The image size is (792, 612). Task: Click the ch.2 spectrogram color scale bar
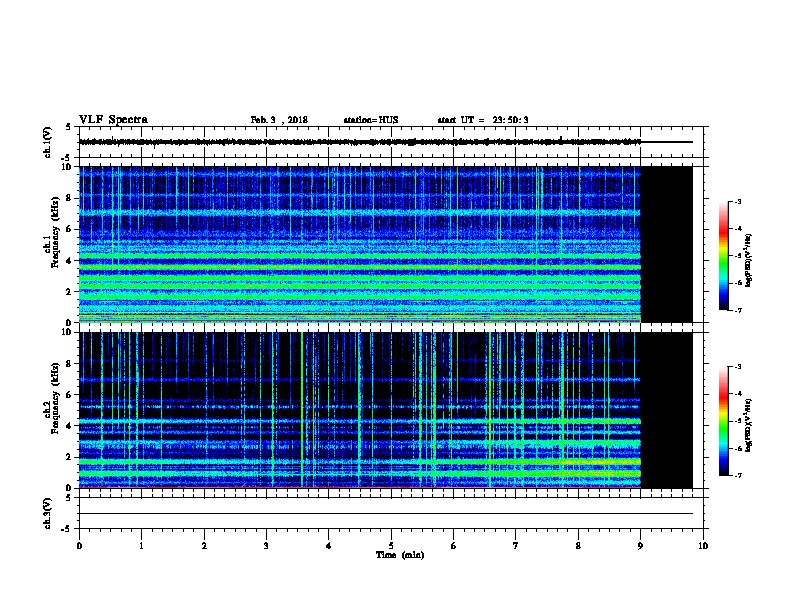point(723,421)
